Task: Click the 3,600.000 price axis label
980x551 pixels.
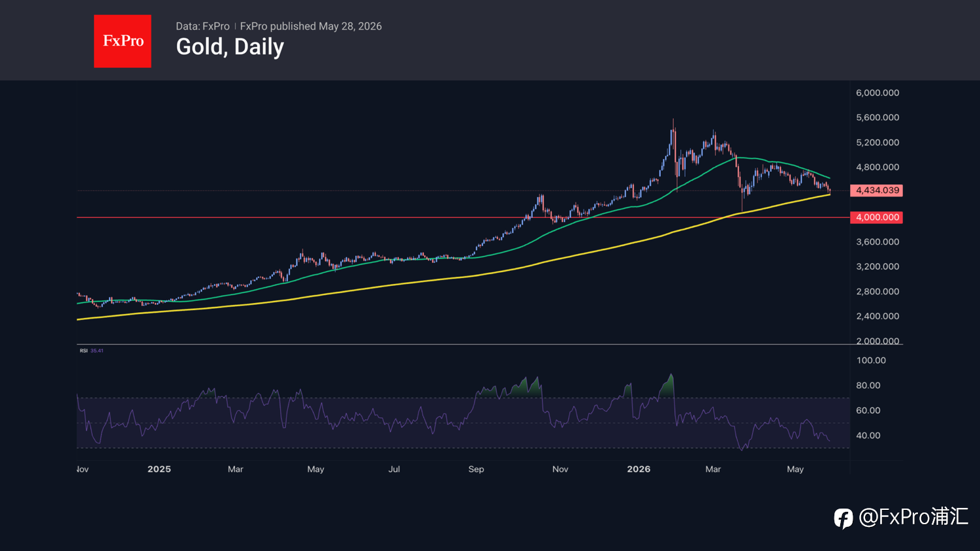Action: click(x=877, y=242)
